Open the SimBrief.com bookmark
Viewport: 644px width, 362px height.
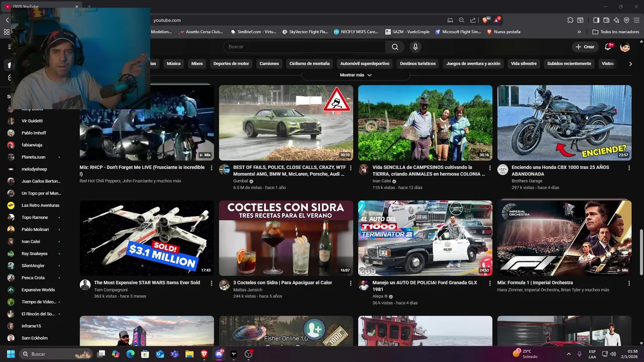(x=253, y=32)
